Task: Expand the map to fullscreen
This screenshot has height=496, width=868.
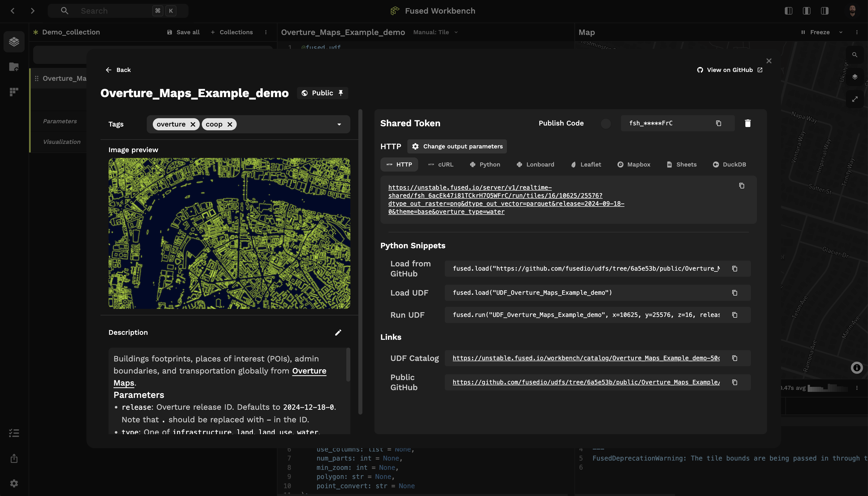Action: 855,99
